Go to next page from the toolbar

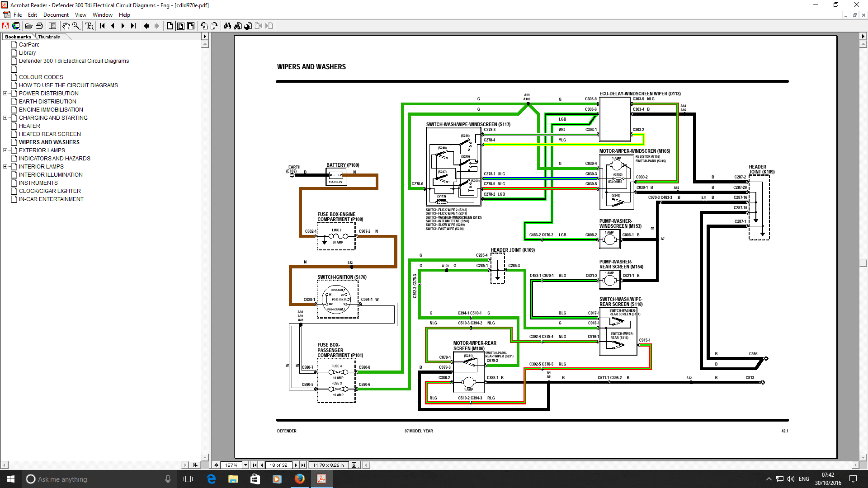[123, 26]
